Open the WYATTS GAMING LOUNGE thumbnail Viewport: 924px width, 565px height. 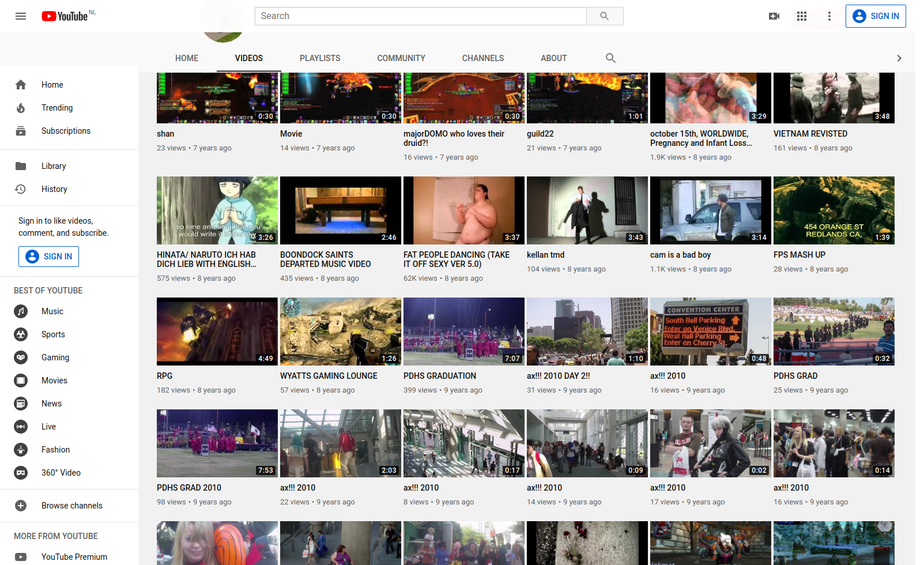click(341, 332)
